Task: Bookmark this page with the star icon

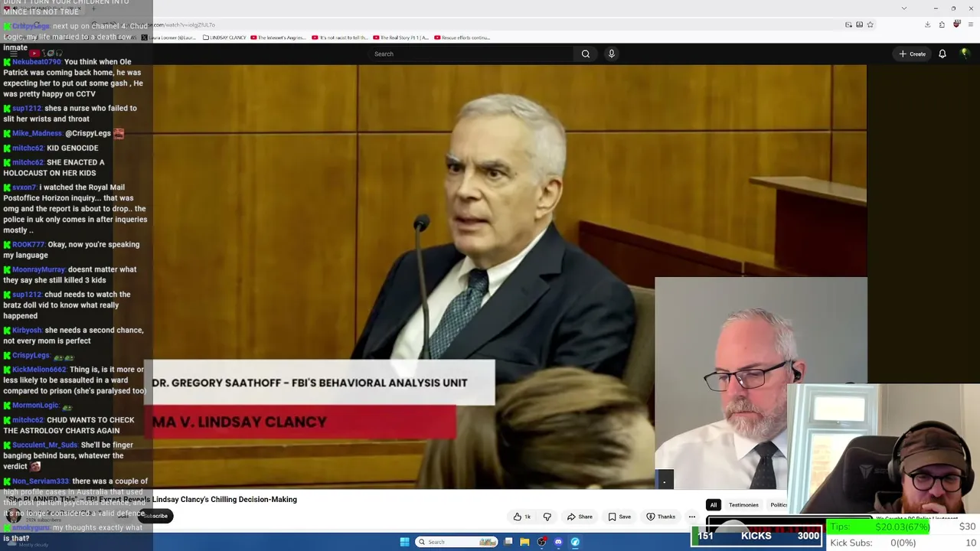Action: [x=871, y=24]
